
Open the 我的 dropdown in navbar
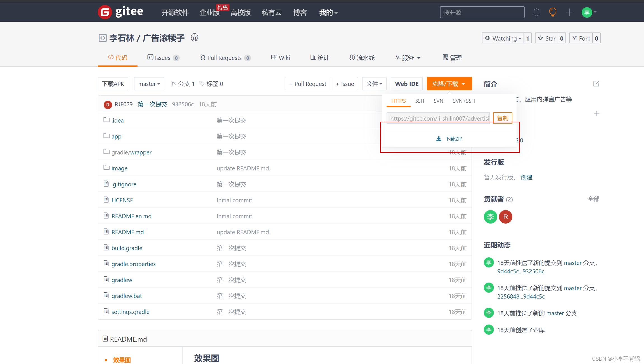tap(328, 13)
